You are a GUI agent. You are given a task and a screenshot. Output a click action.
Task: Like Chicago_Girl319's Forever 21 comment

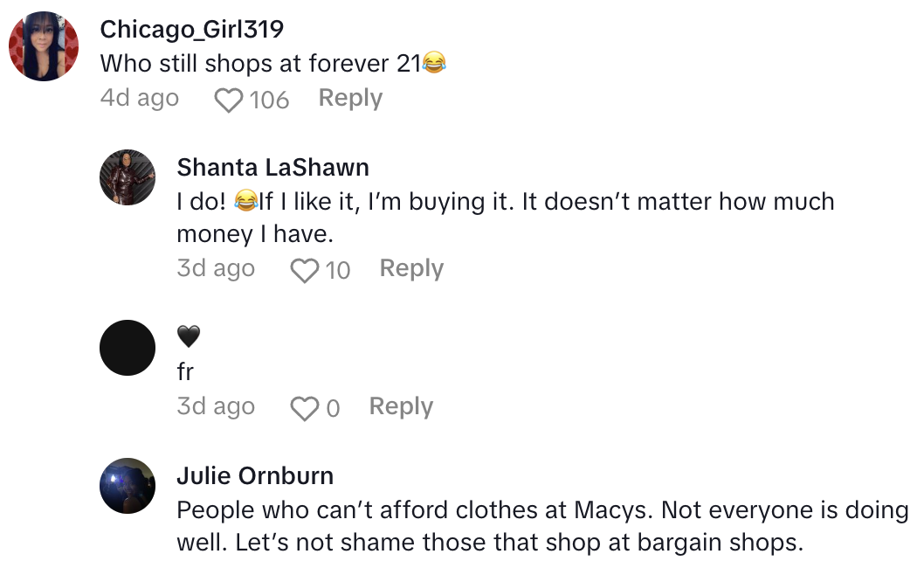229,100
